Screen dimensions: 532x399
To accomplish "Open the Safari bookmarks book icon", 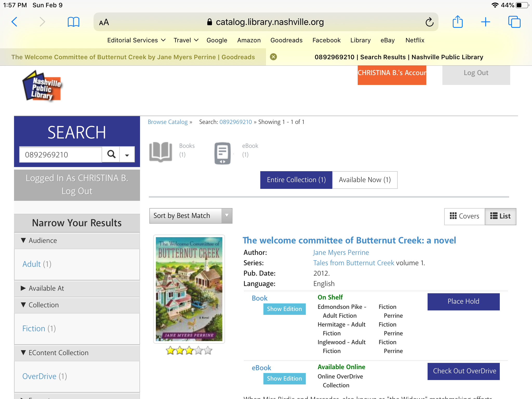I will (73, 22).
